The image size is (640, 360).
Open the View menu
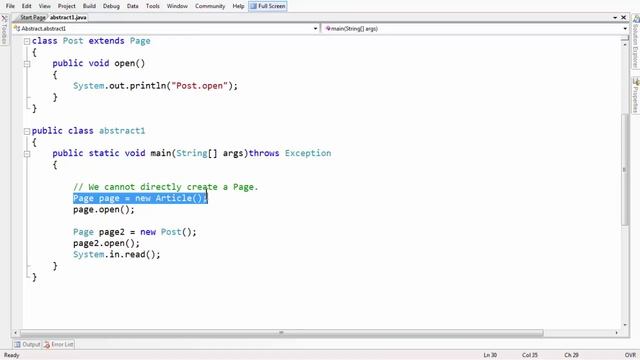click(x=44, y=6)
